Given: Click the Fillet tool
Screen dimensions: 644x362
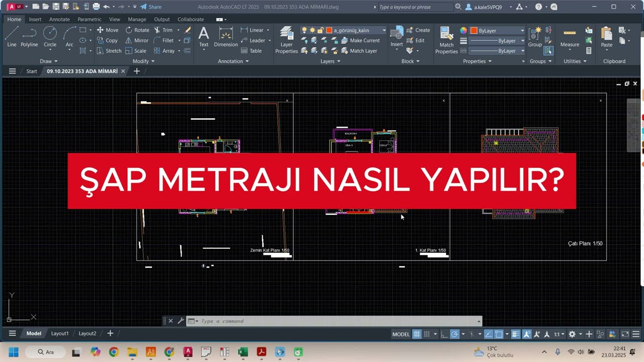Looking at the screenshot, I should [164, 41].
